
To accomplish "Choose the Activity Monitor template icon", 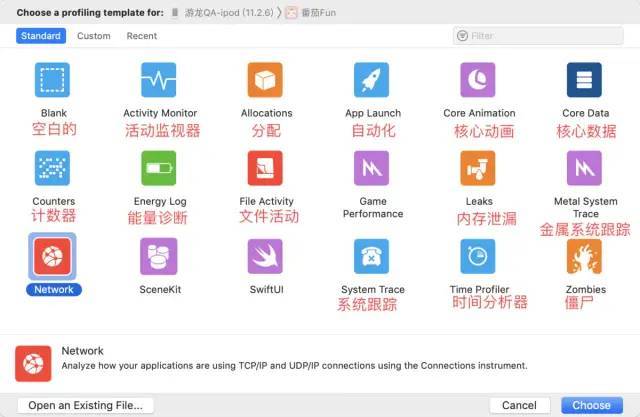I will click(x=159, y=80).
